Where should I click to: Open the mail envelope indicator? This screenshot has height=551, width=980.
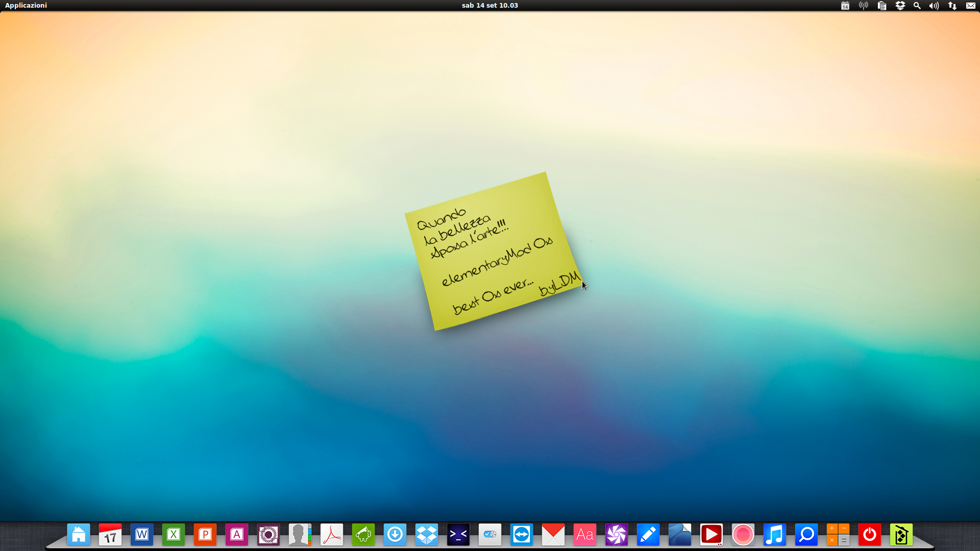point(971,6)
